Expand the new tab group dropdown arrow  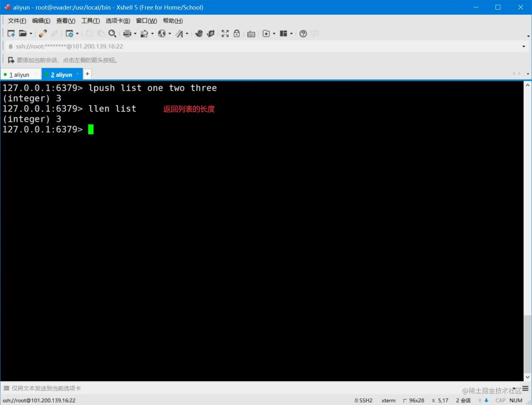274,34
